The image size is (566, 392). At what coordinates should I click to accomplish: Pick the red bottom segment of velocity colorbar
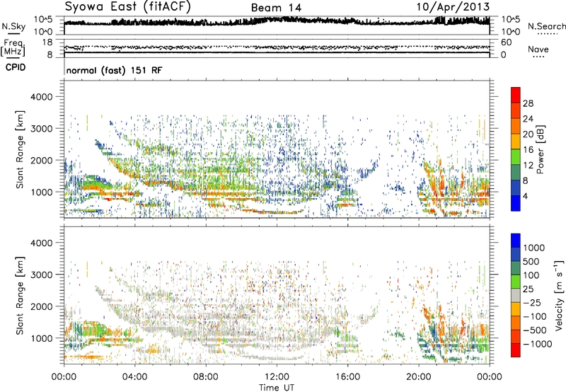pyautogui.click(x=516, y=350)
